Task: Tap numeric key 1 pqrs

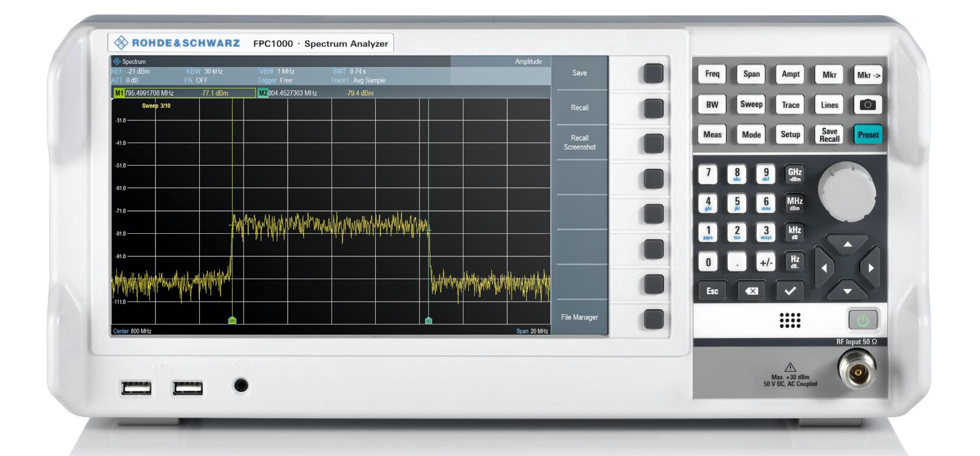Action: point(708,232)
